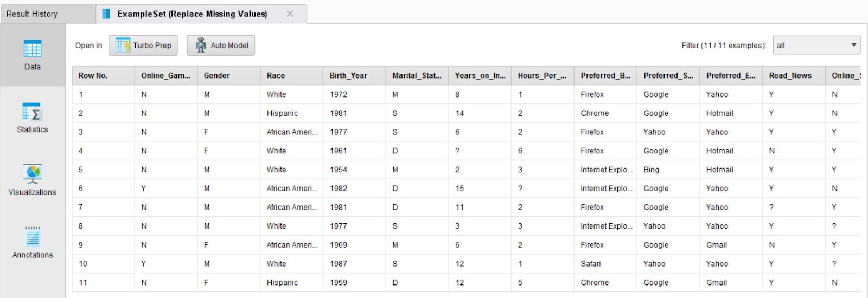Screen dimensions: 868x298
Task: Select the Safari cell in row 10
Action: click(x=591, y=264)
